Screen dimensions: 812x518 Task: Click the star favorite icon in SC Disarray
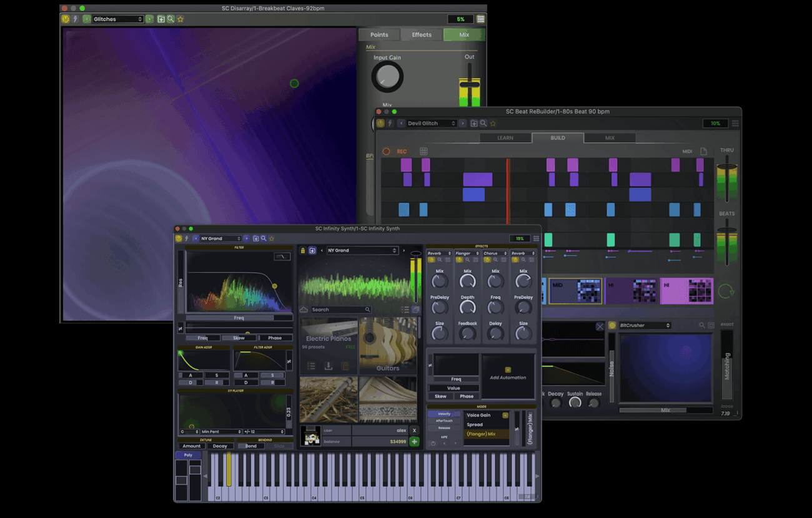coord(181,19)
